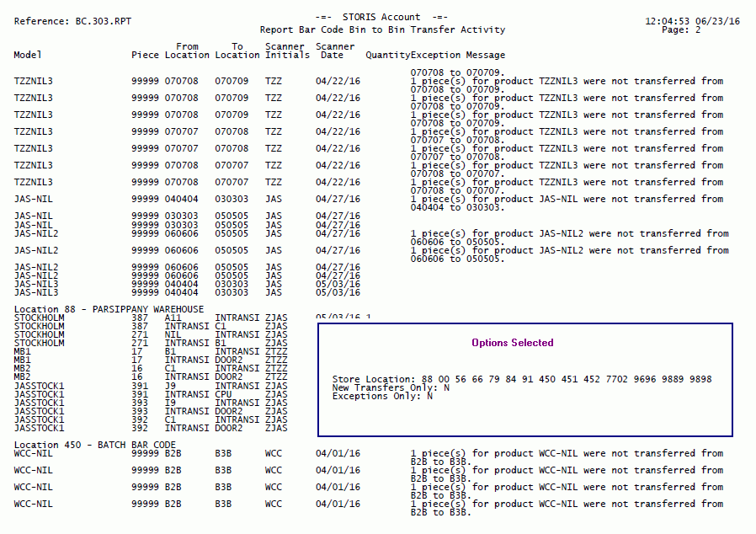The height and width of the screenshot is (534, 756).
Task: Click the Model column header
Action: coord(27,56)
